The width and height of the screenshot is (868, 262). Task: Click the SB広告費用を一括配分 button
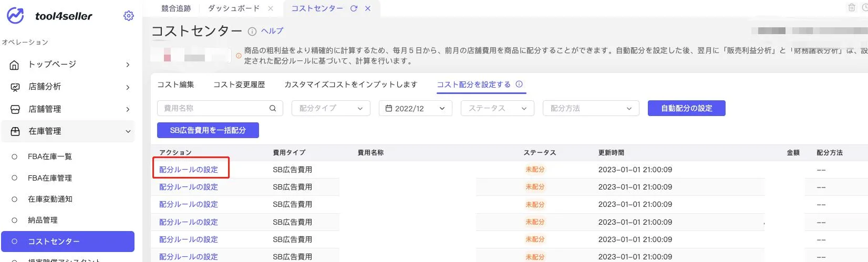point(208,130)
